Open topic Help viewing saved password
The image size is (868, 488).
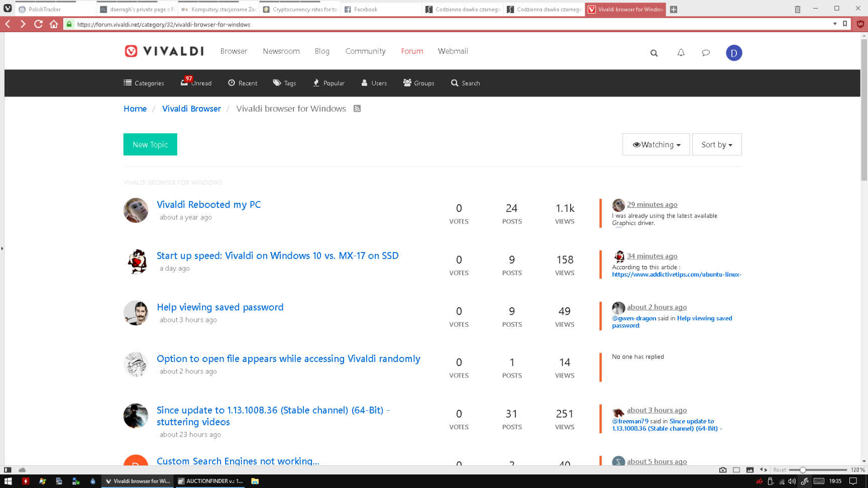tap(220, 307)
